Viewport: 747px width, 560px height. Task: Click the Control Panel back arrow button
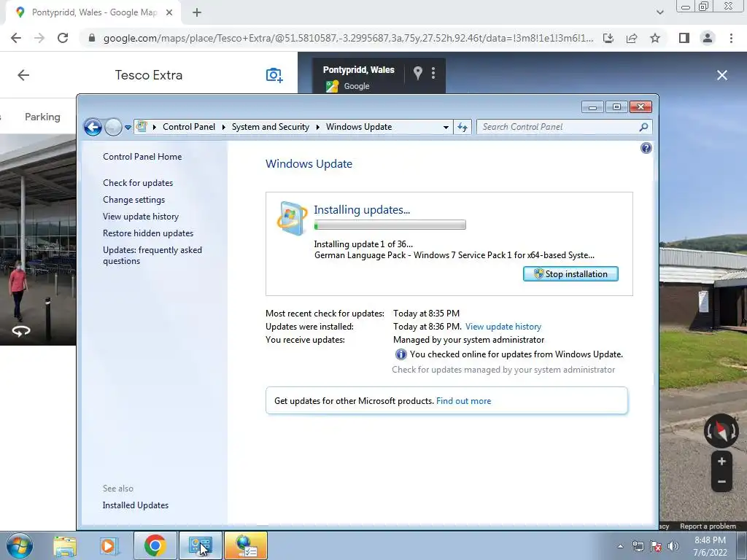[93, 127]
